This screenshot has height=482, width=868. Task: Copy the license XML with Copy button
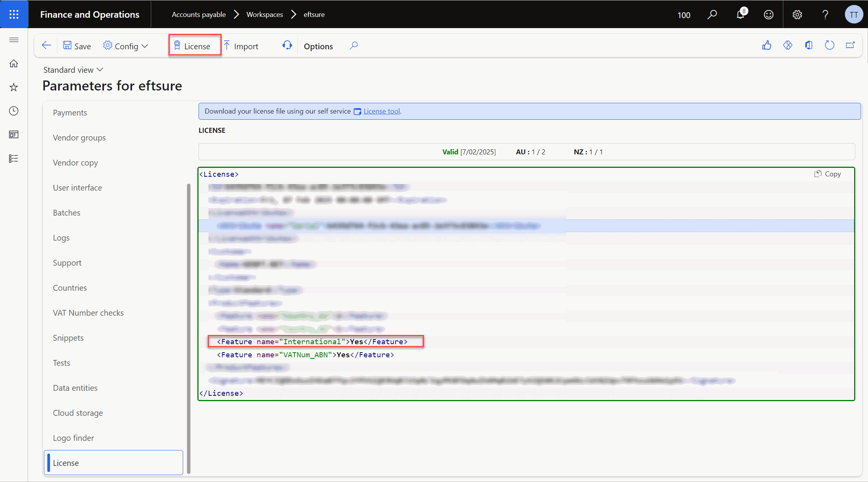pos(828,174)
